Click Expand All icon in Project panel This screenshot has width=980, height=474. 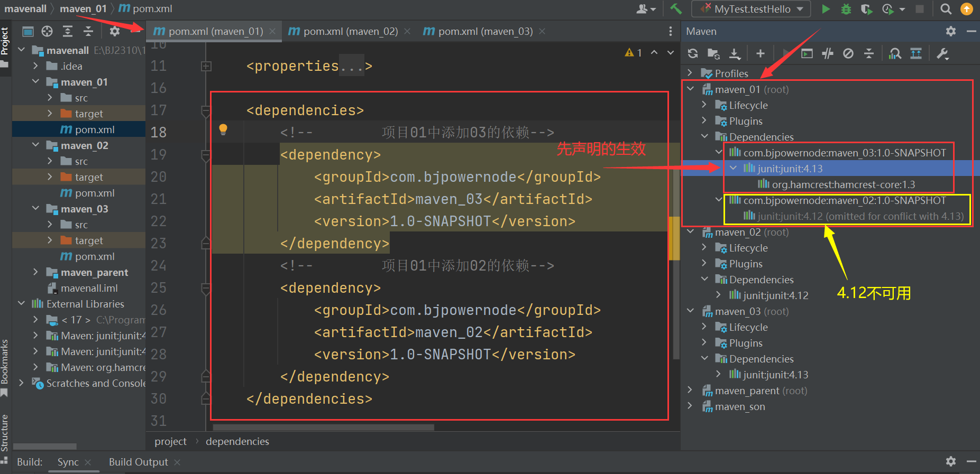(68, 31)
